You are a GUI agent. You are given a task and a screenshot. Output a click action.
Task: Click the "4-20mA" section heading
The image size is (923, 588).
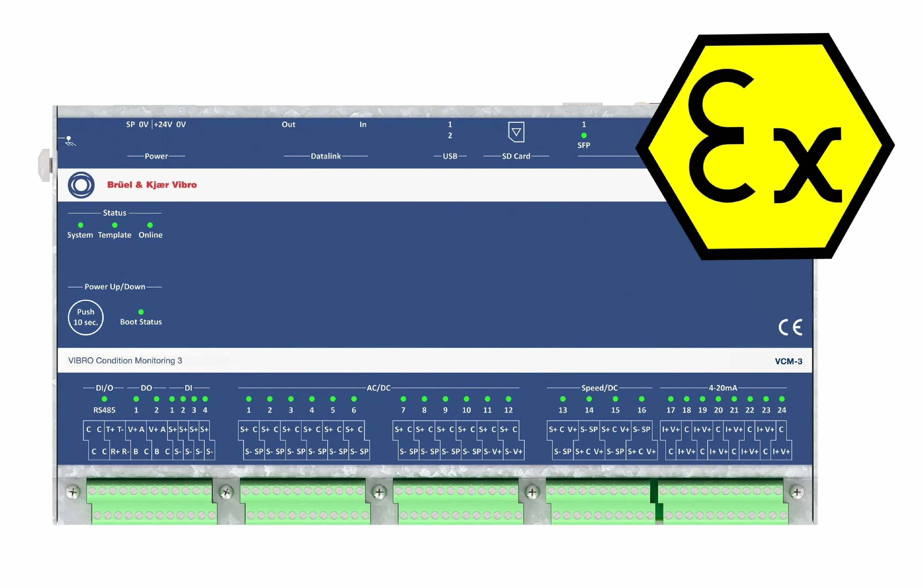click(723, 388)
